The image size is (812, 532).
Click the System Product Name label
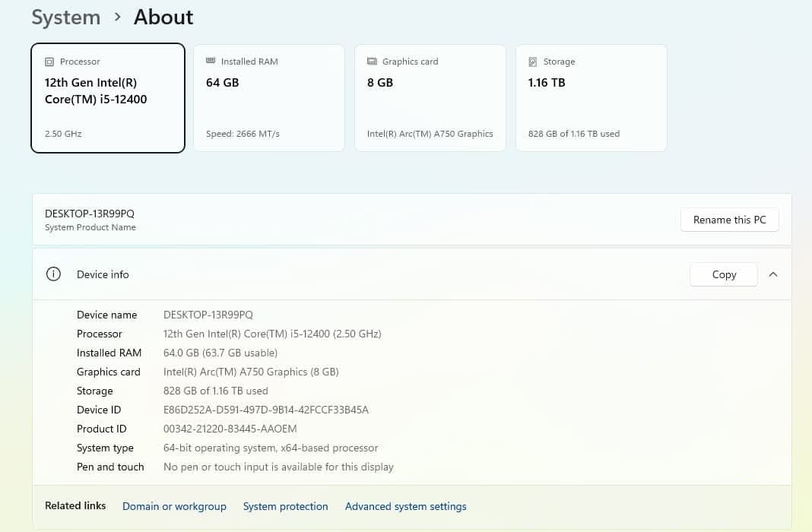point(90,227)
